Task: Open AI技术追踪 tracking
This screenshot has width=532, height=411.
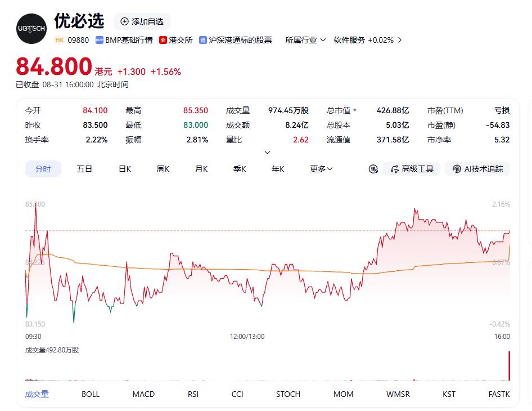Action: 477,169
